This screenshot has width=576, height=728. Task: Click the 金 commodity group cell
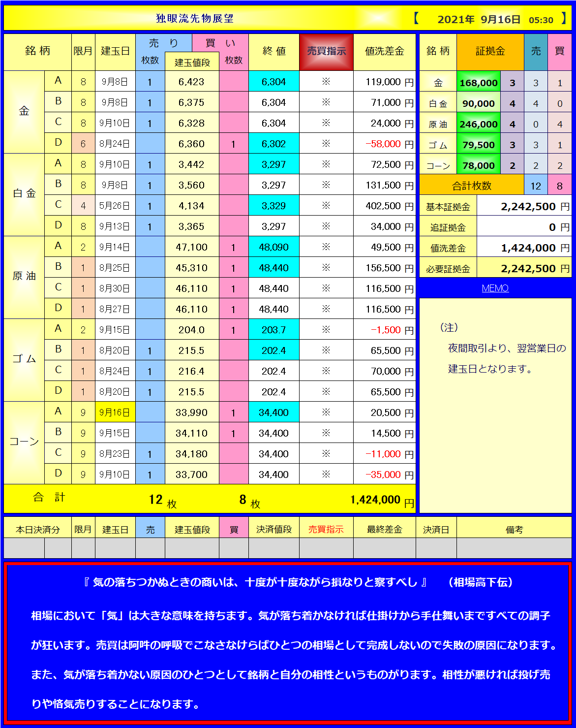click(x=24, y=112)
